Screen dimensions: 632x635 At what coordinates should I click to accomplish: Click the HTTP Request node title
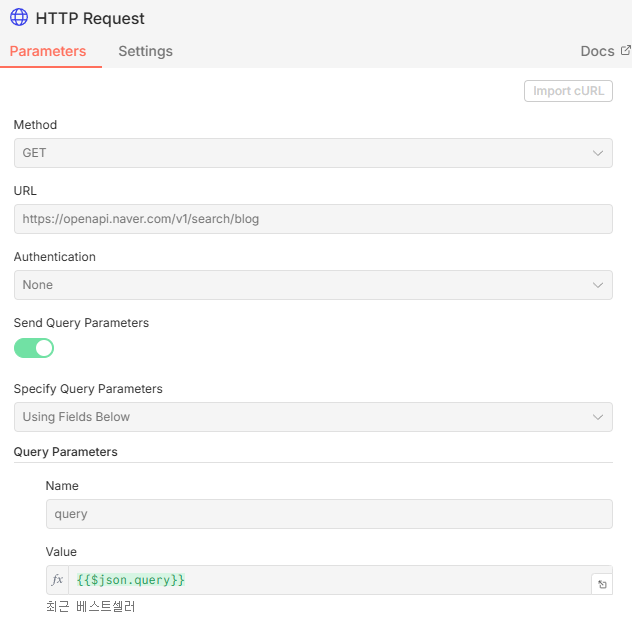point(90,18)
